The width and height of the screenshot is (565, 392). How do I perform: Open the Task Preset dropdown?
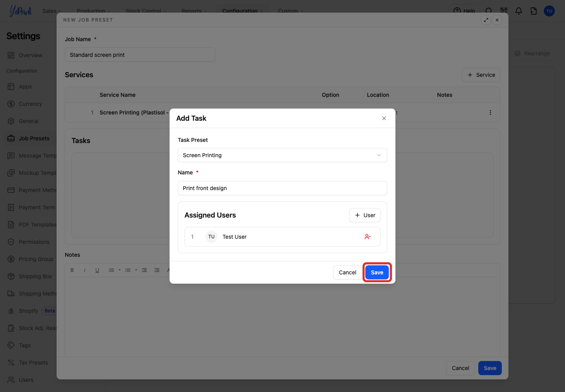point(282,155)
